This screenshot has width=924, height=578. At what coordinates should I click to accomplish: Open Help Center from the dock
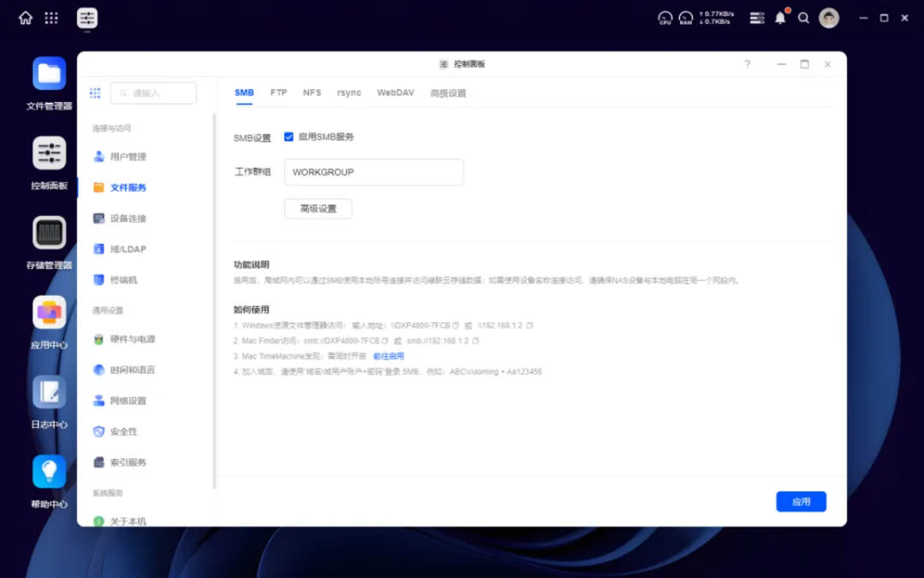(x=49, y=473)
